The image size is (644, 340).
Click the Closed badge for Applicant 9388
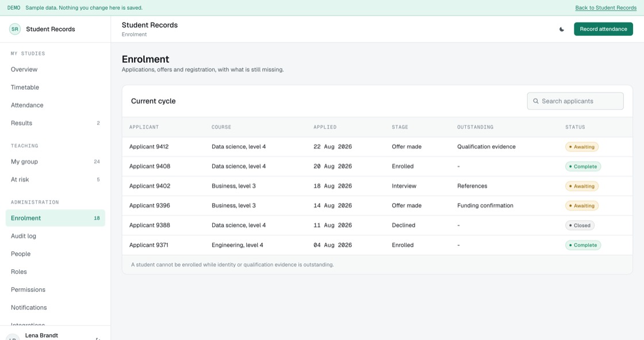(x=580, y=226)
